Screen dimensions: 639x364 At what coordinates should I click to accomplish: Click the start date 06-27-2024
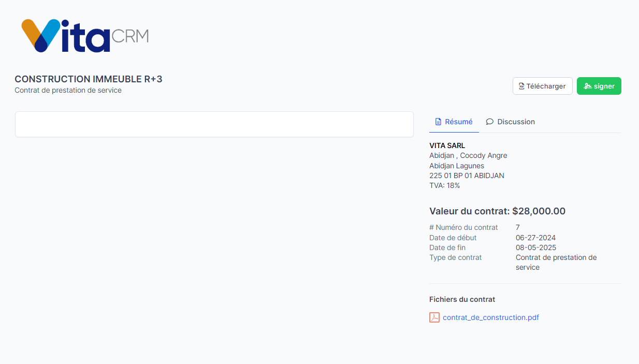535,238
